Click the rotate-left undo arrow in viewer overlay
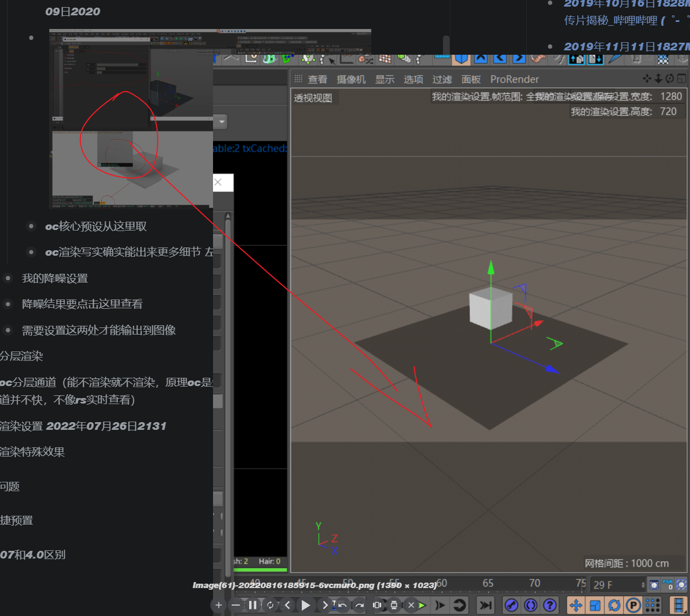The width and height of the screenshot is (690, 616). point(341,605)
